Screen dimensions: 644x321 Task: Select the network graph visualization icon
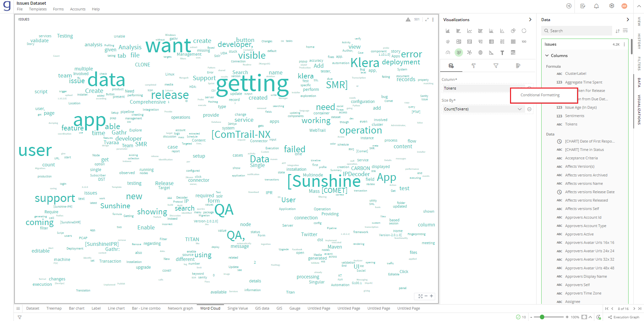tap(469, 53)
